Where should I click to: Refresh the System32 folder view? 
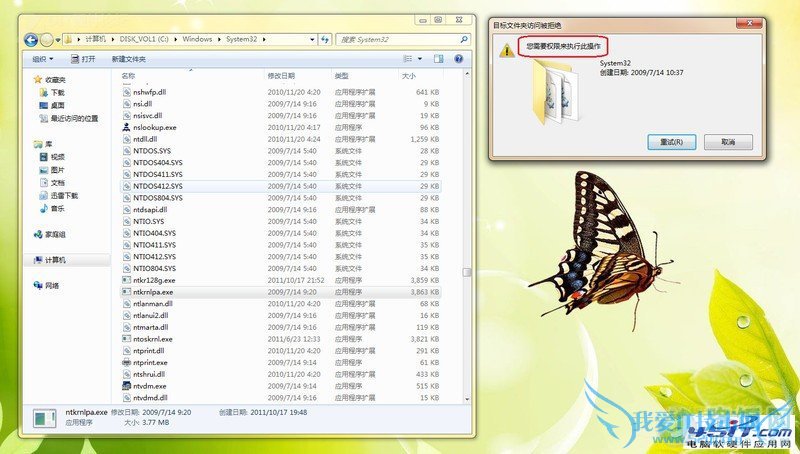(x=324, y=39)
